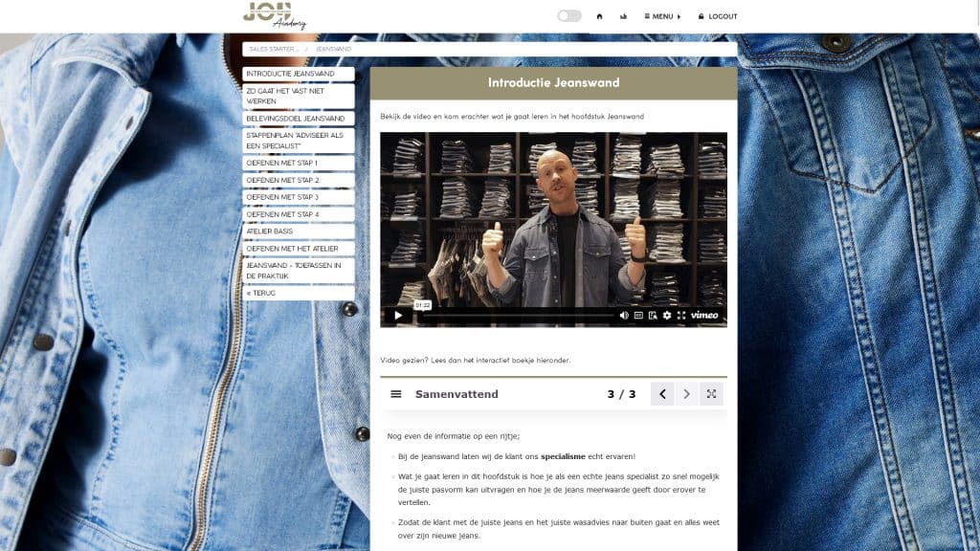
Task: Select OEFENEN MET STAP 2
Action: pos(299,180)
